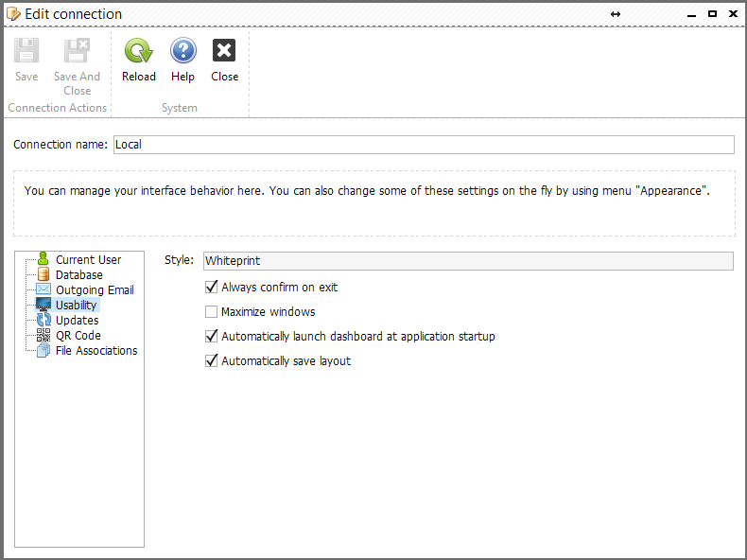This screenshot has width=747, height=560.
Task: Select the Database cylinder icon
Action: click(43, 274)
